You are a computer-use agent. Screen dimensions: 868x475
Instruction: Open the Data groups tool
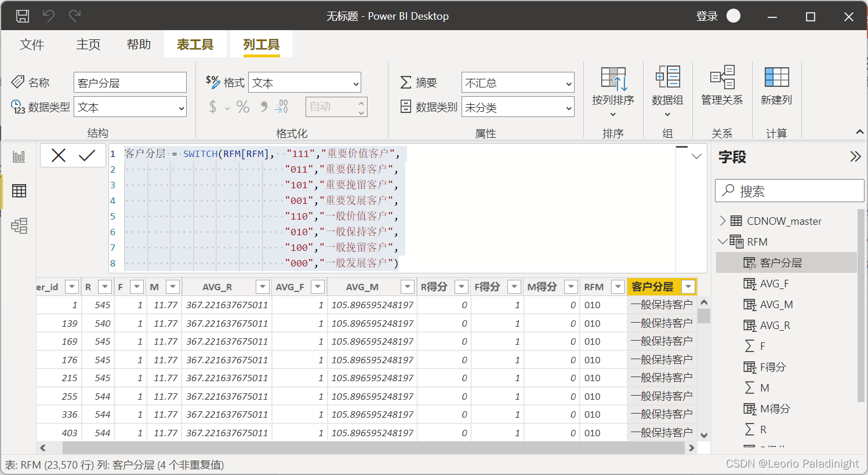667,91
